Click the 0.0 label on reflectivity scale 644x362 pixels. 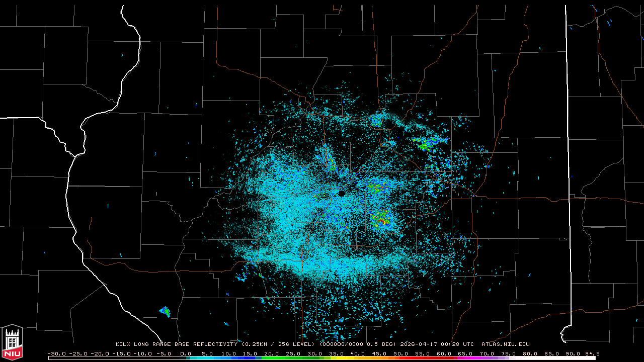click(185, 353)
